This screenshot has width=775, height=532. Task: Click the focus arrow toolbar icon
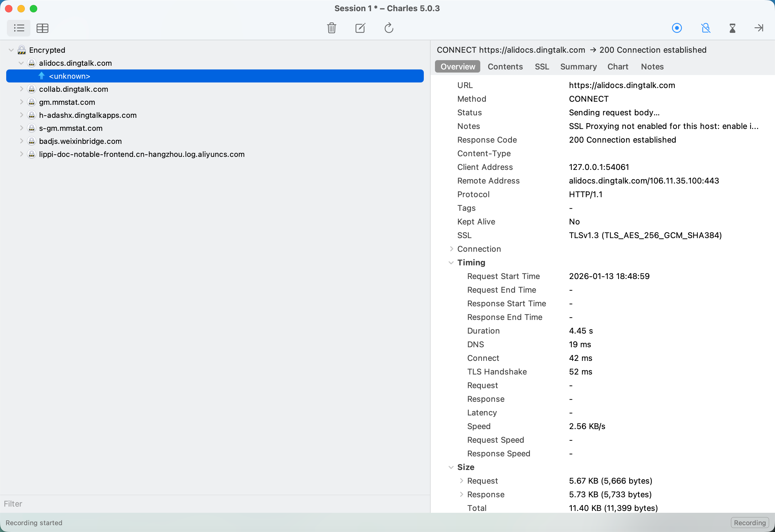pyautogui.click(x=759, y=28)
